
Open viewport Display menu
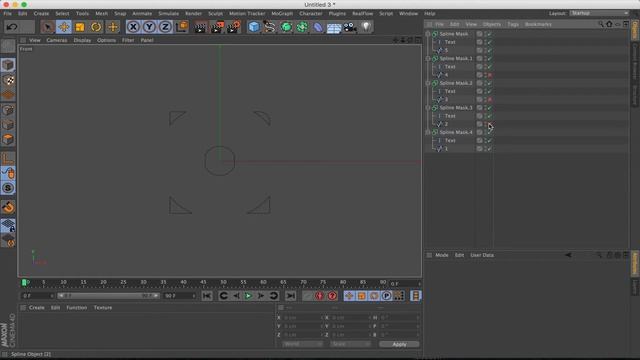tap(82, 40)
